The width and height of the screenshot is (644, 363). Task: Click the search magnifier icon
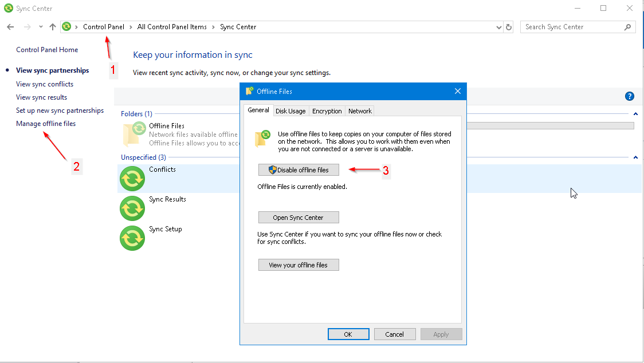(x=629, y=26)
